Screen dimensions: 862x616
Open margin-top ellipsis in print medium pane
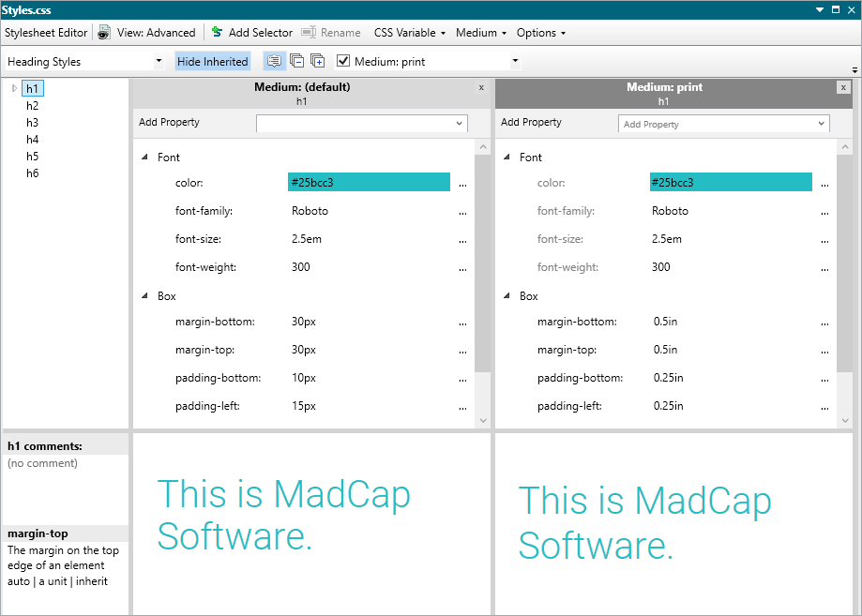pyautogui.click(x=824, y=352)
